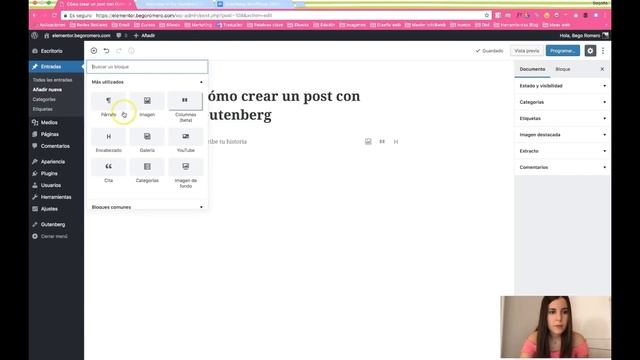Open WordPress logo menu in admin bar
The height and width of the screenshot is (360, 640).
click(35, 36)
